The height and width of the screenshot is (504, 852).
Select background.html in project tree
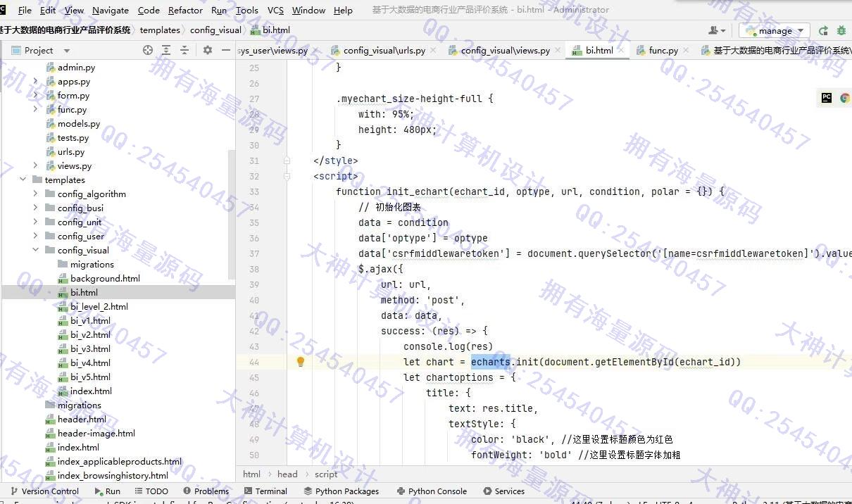(105, 278)
